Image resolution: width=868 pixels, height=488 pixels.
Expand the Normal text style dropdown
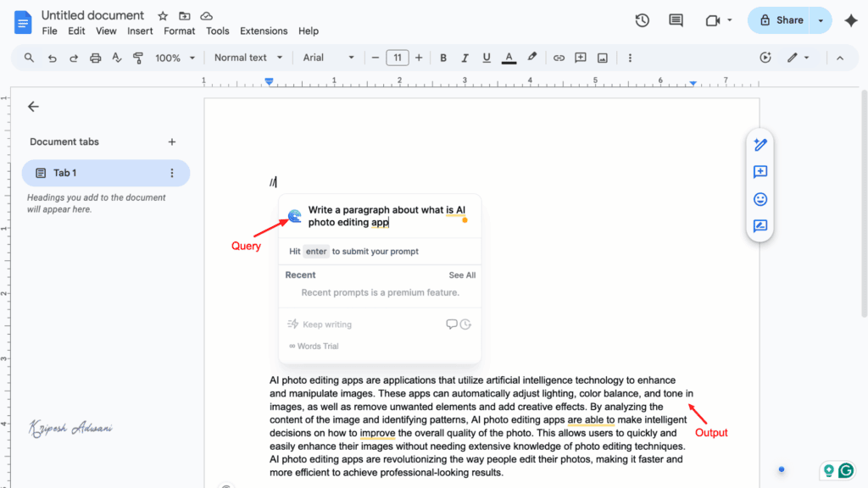[x=247, y=58]
